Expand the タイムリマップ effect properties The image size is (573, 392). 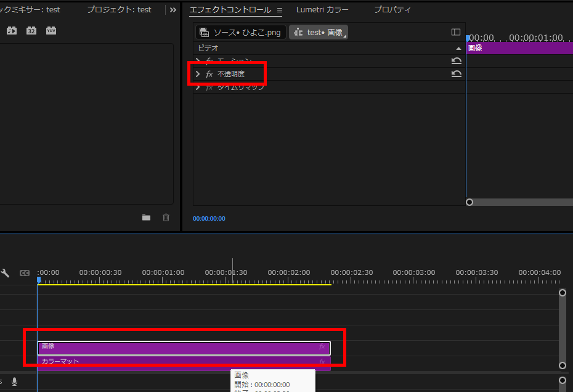coord(198,88)
